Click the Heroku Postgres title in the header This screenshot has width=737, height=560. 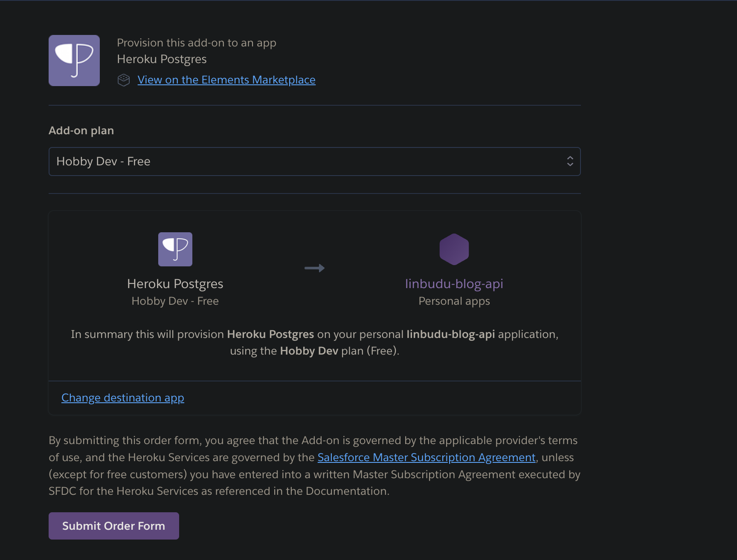pyautogui.click(x=162, y=59)
